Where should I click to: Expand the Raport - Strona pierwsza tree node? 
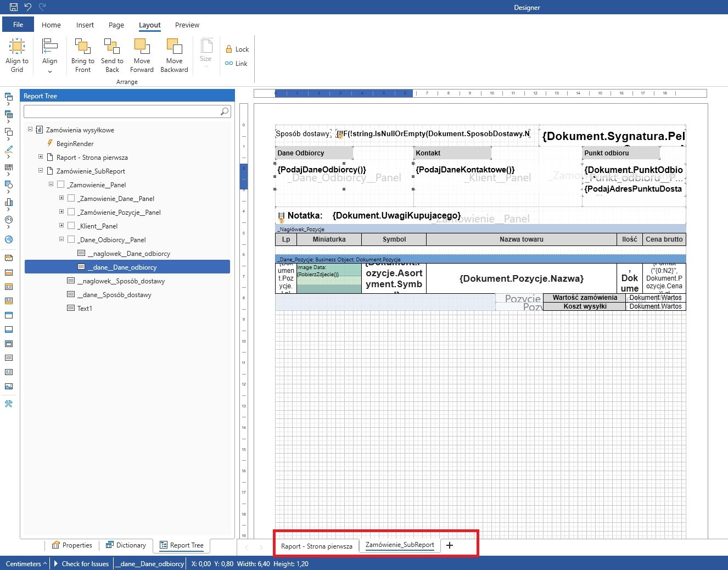[41, 157]
